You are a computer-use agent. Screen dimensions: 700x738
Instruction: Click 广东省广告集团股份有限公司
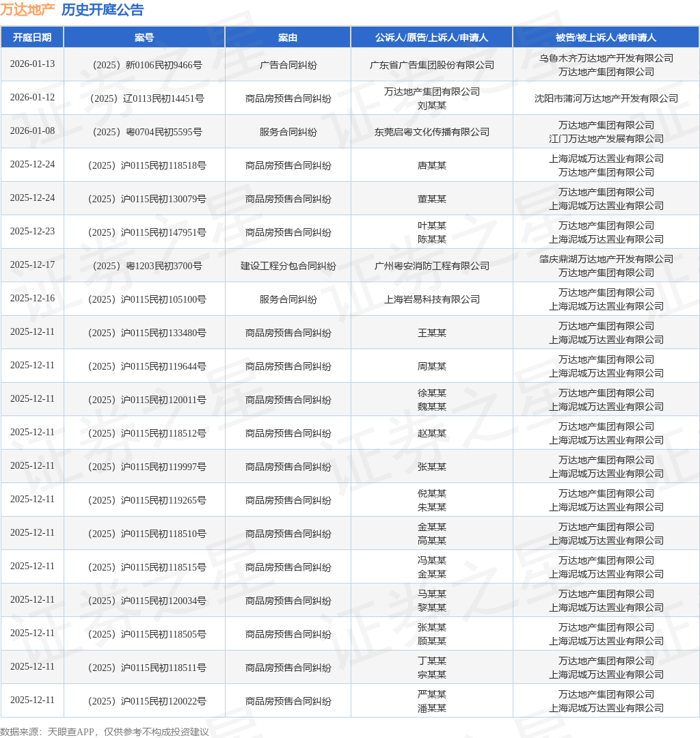pos(431,65)
